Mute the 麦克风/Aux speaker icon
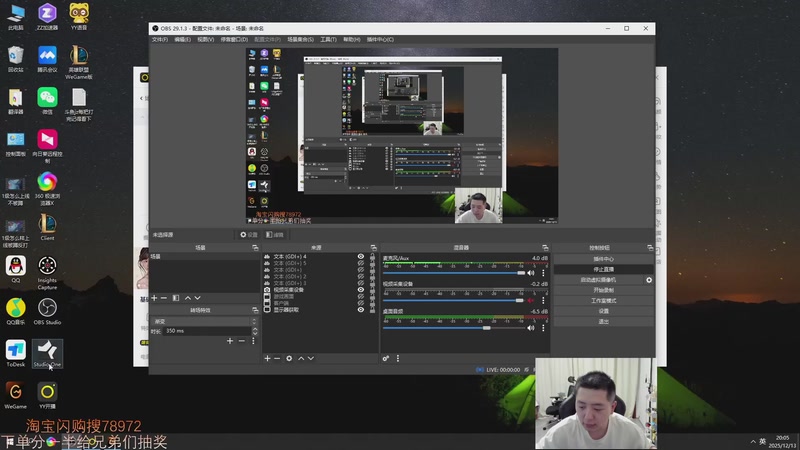This screenshot has width=800, height=450. click(531, 273)
